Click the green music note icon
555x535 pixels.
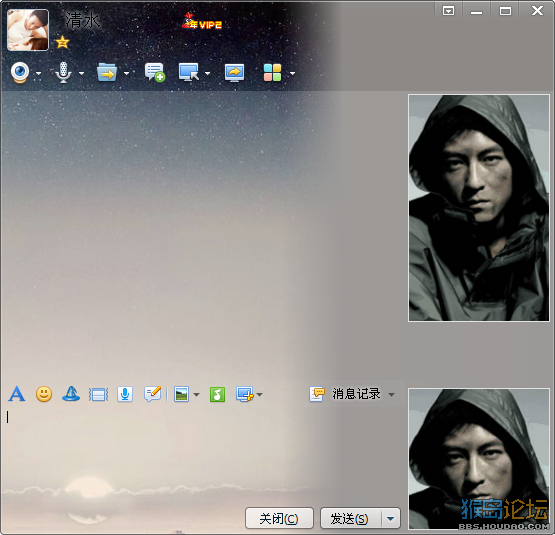click(x=217, y=394)
